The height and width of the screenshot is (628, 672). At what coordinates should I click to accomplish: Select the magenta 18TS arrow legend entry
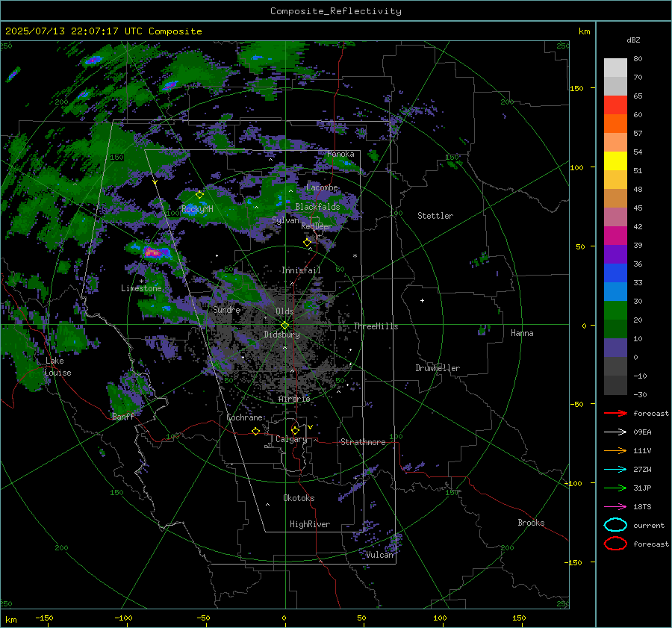pyautogui.click(x=615, y=507)
